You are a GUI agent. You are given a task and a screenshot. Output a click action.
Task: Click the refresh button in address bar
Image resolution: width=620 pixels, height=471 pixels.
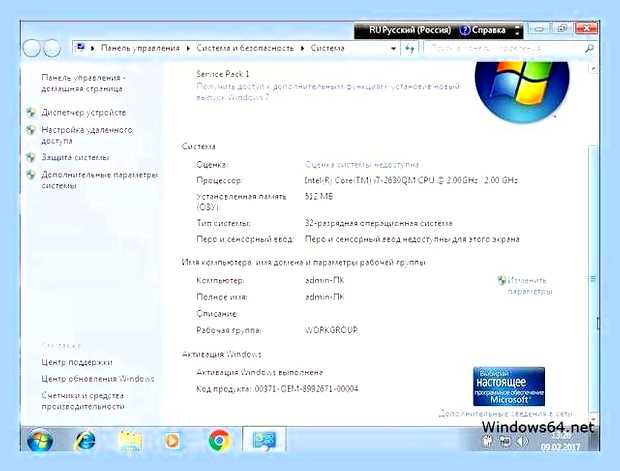409,49
